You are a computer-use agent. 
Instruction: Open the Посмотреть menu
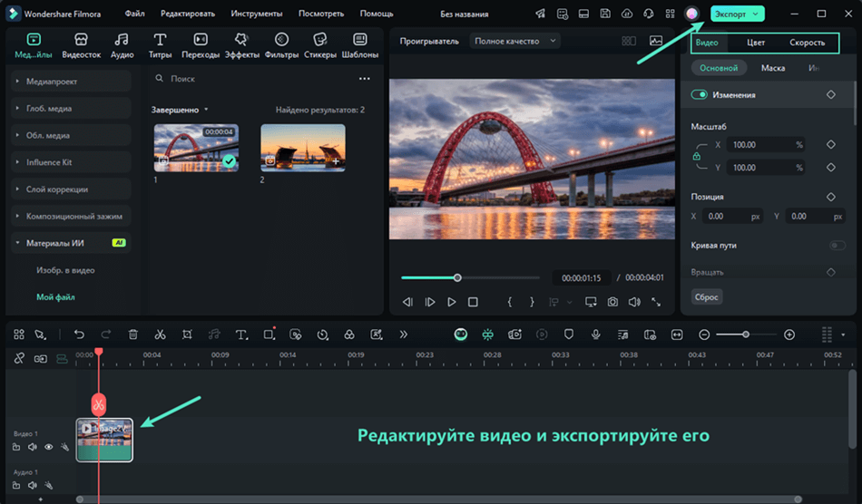pyautogui.click(x=321, y=14)
